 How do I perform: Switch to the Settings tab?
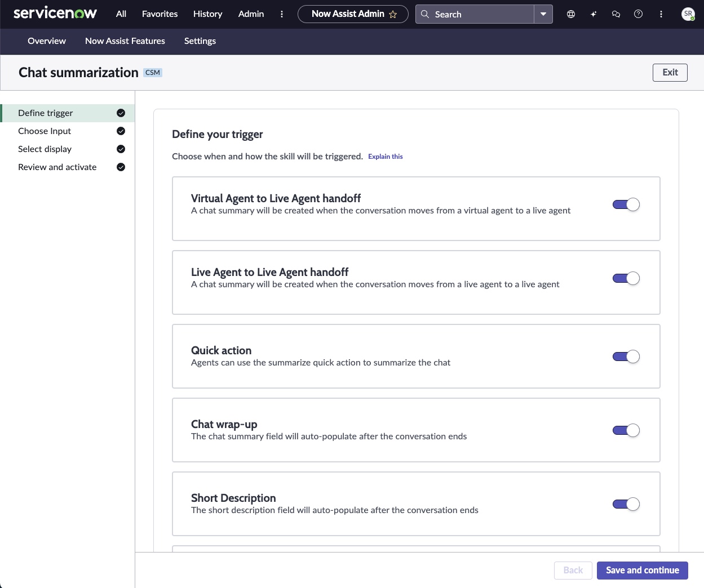coord(200,41)
